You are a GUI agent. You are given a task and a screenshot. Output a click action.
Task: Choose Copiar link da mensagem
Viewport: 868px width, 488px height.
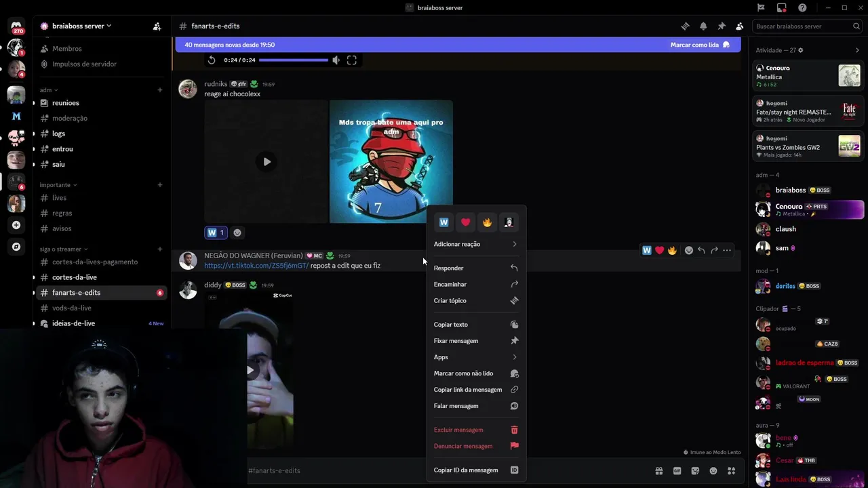pos(476,390)
